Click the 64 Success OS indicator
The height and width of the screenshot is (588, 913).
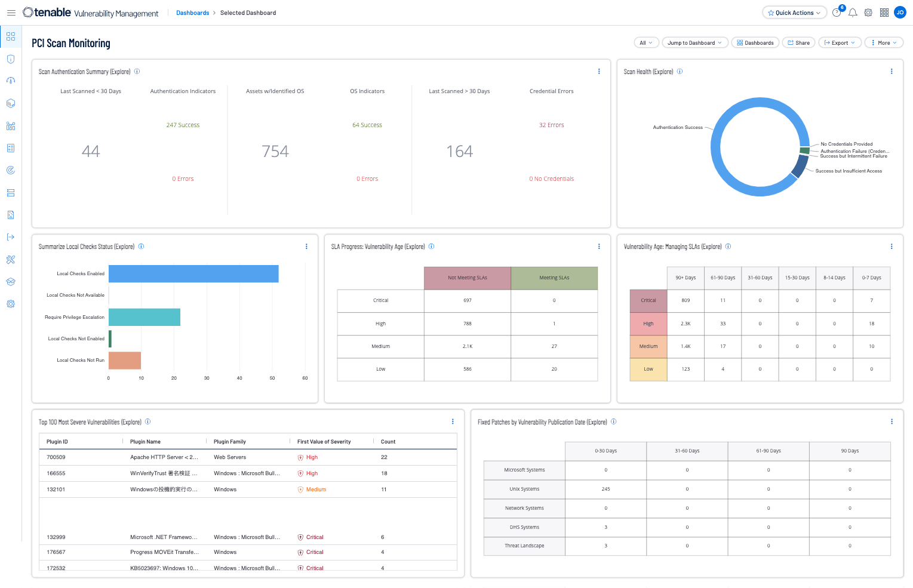coord(367,125)
